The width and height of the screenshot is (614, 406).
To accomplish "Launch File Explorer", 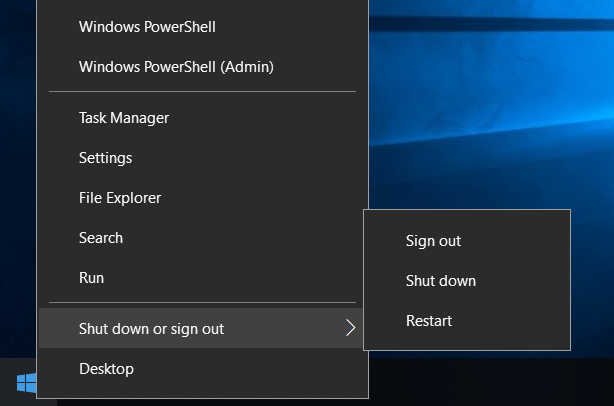I will click(120, 198).
